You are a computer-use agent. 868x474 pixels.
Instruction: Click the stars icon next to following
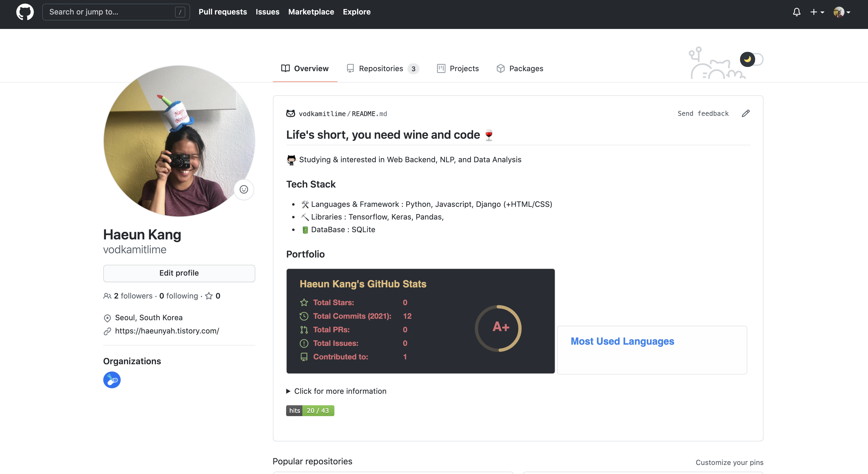click(209, 296)
